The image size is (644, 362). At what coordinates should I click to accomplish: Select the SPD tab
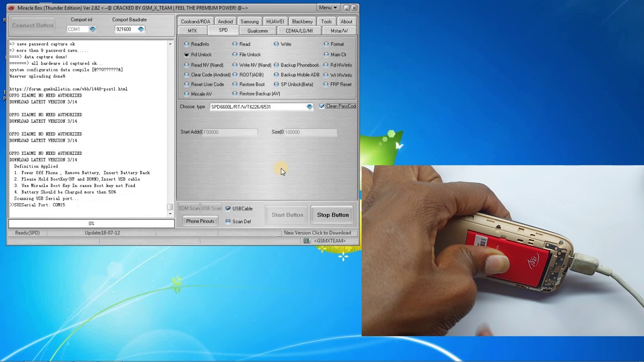[x=223, y=30]
